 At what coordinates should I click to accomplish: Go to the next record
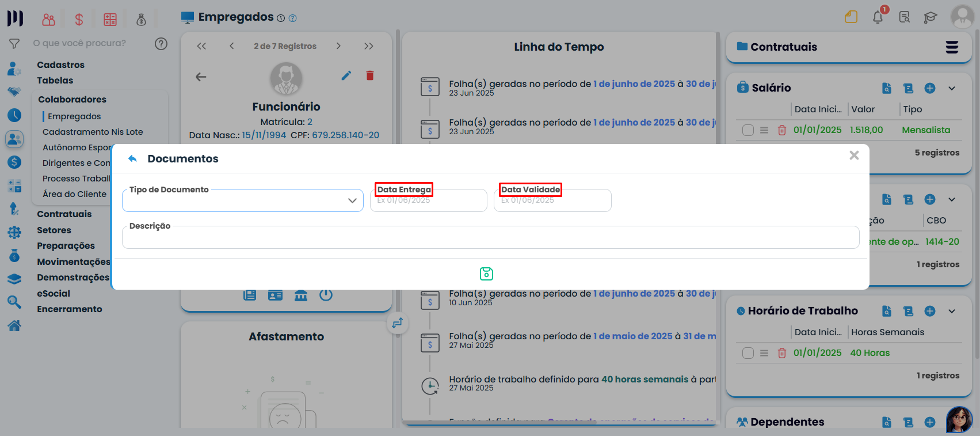pos(338,46)
